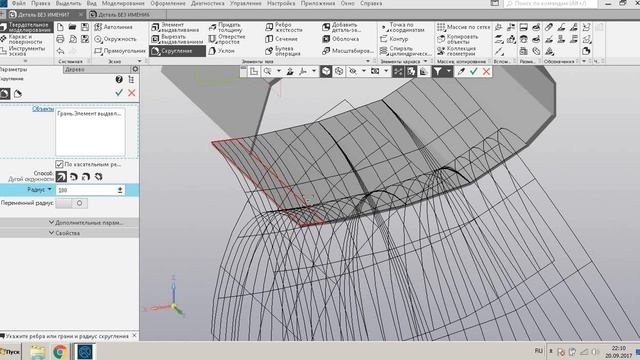
Task: Click the Вырезать выдавливанием tool
Action: pos(176,39)
